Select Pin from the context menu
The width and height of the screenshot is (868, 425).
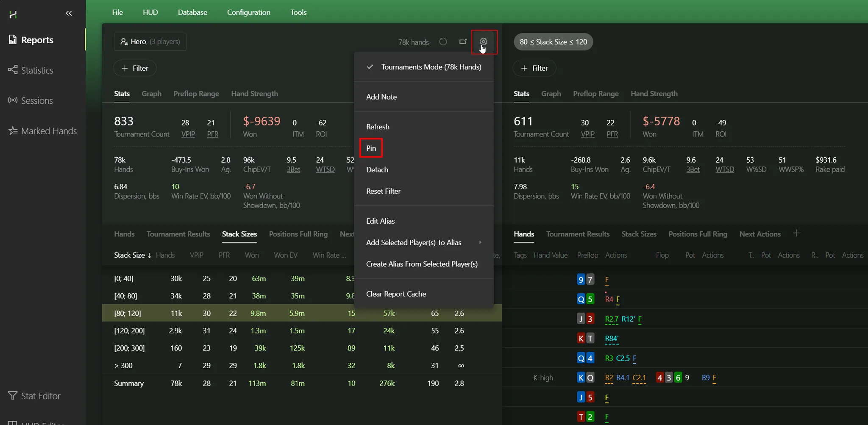click(x=371, y=148)
